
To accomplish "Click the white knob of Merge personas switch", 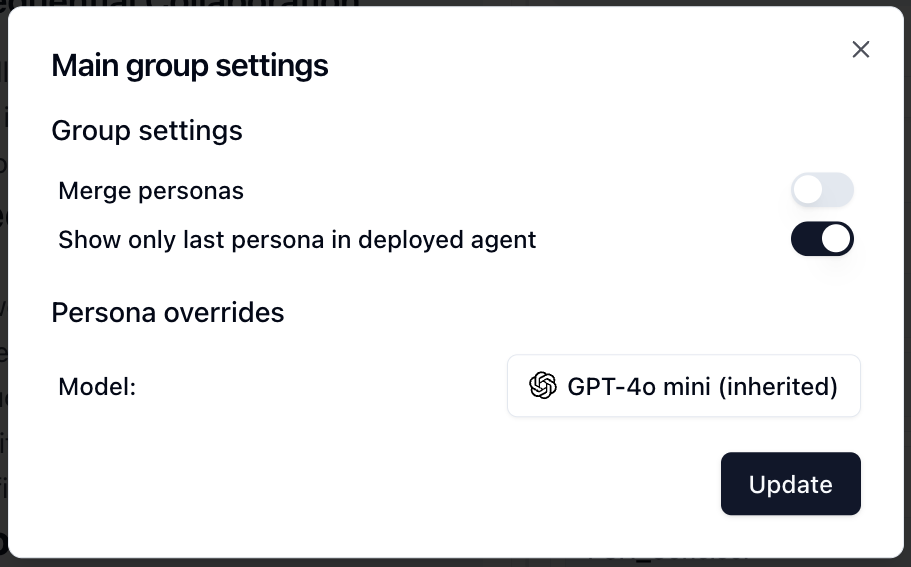I will click(808, 190).
